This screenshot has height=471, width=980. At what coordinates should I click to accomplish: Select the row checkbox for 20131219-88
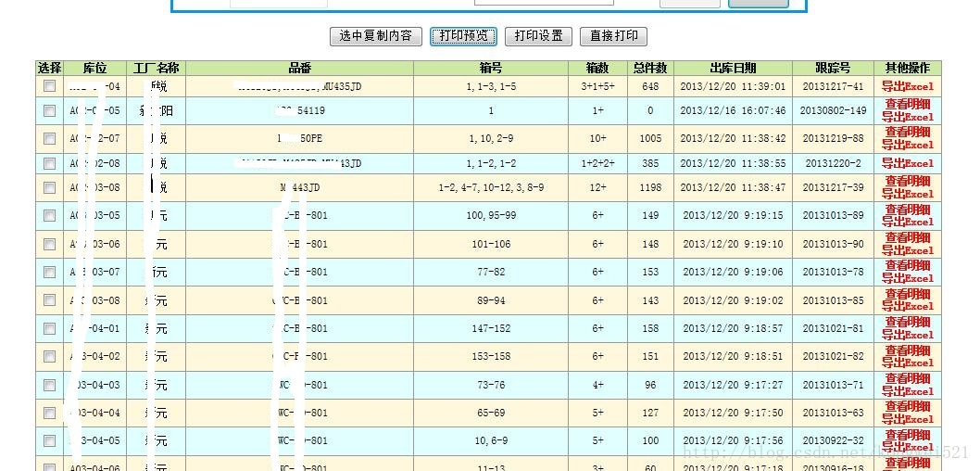pyautogui.click(x=49, y=138)
